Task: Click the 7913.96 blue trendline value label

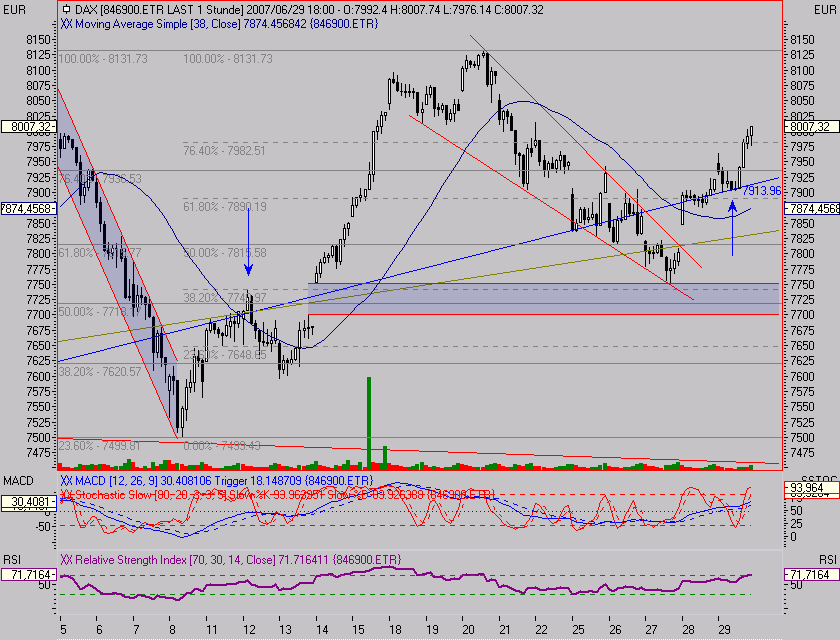Action: [x=760, y=190]
